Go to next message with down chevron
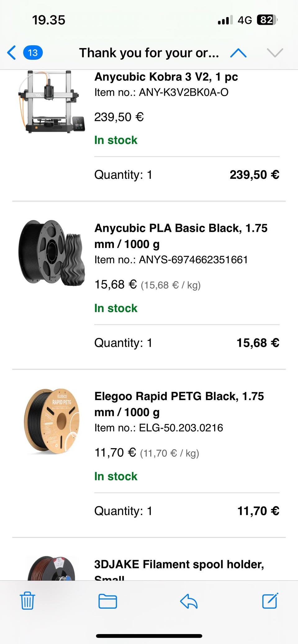 275,53
